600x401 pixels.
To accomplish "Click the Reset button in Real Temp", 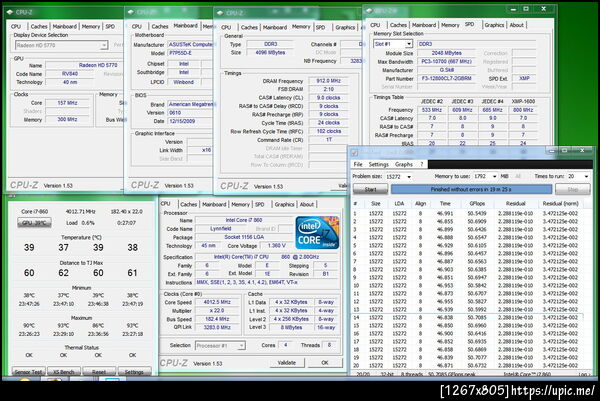I will click(x=99, y=371).
